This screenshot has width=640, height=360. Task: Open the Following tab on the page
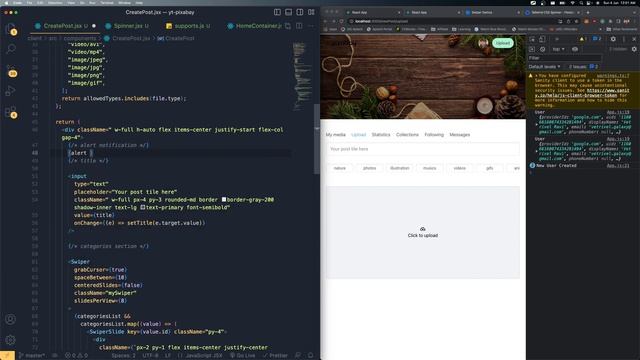point(434,135)
